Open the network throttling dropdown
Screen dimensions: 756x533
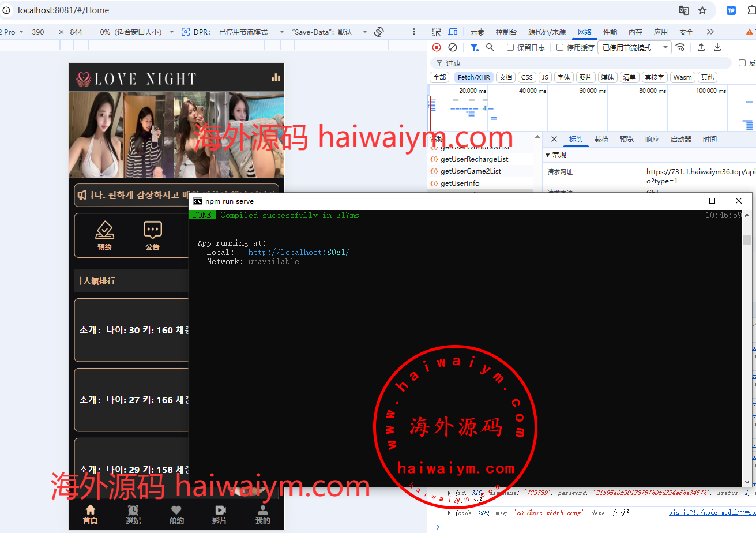(634, 47)
